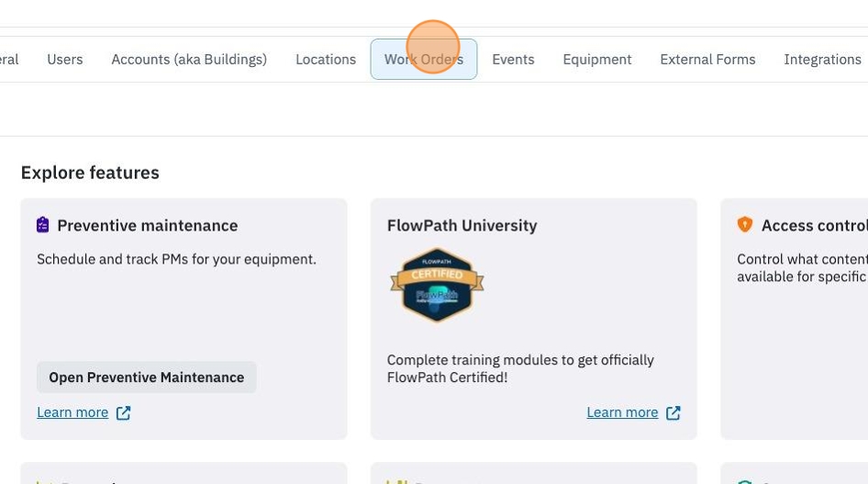The height and width of the screenshot is (484, 868).
Task: Follow Learn more link under Preventive maintenance
Action: 72,412
